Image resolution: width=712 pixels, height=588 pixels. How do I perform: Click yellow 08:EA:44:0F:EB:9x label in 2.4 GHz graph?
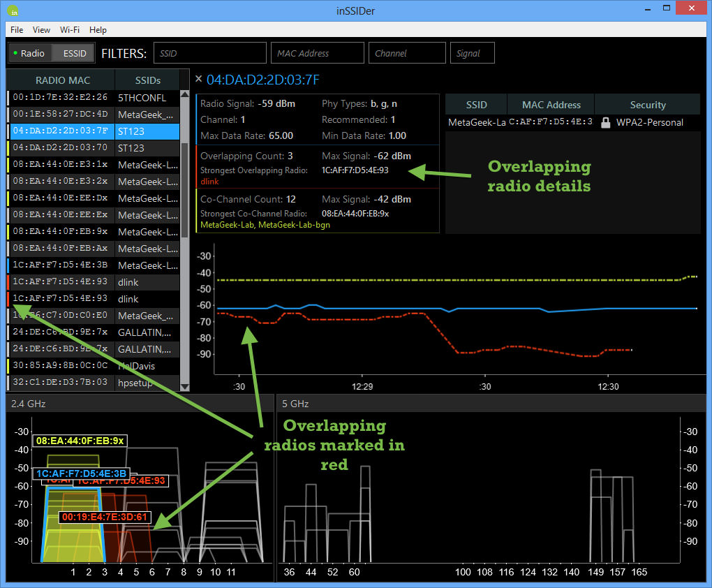coord(80,441)
